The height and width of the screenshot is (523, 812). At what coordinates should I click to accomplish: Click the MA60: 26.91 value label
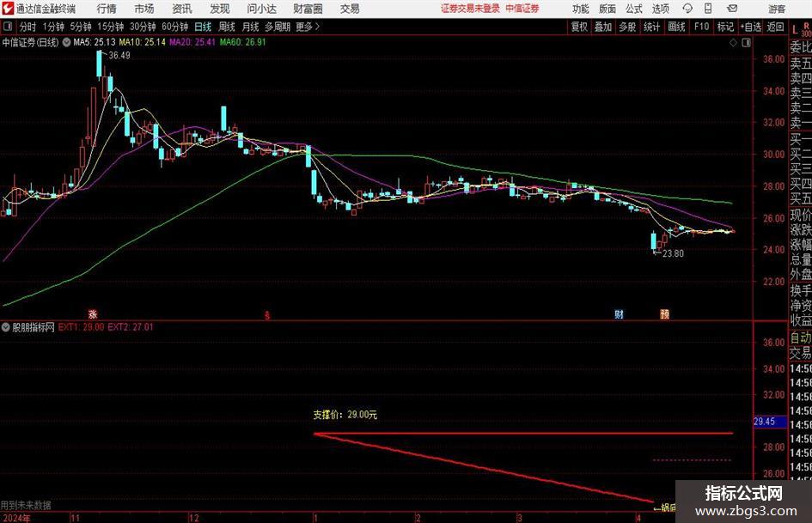(x=242, y=42)
